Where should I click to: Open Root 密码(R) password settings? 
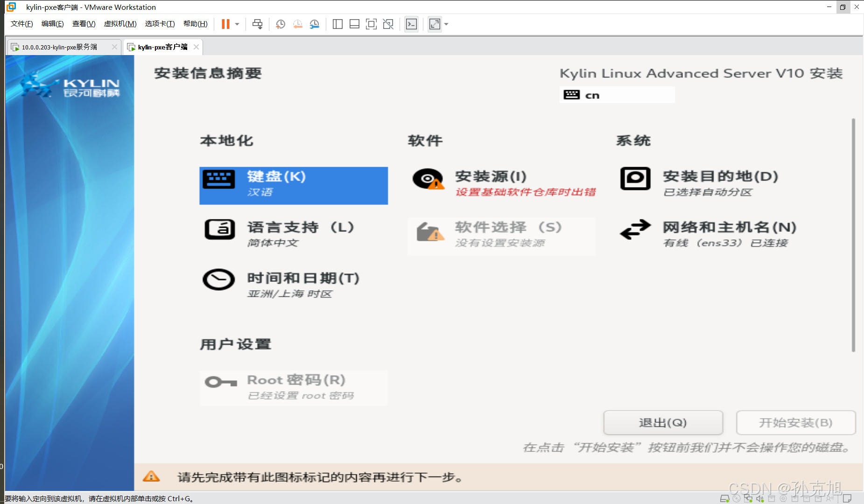tap(294, 388)
